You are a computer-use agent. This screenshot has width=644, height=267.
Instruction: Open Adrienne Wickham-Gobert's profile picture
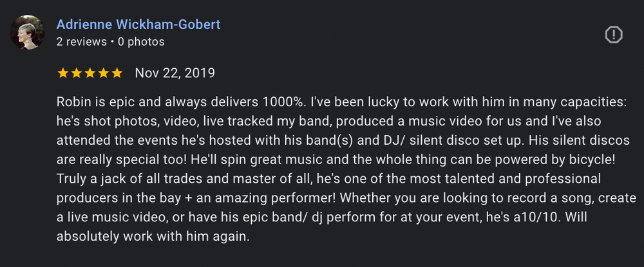pos(27,32)
